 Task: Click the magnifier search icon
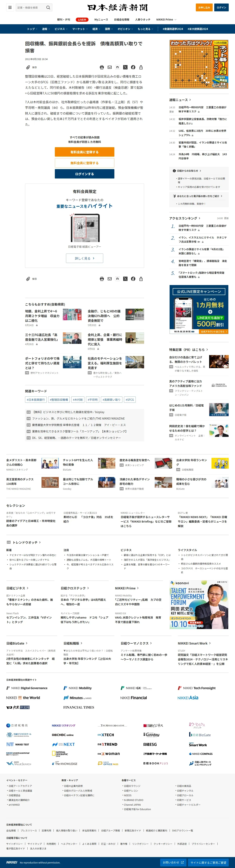coord(48,7)
